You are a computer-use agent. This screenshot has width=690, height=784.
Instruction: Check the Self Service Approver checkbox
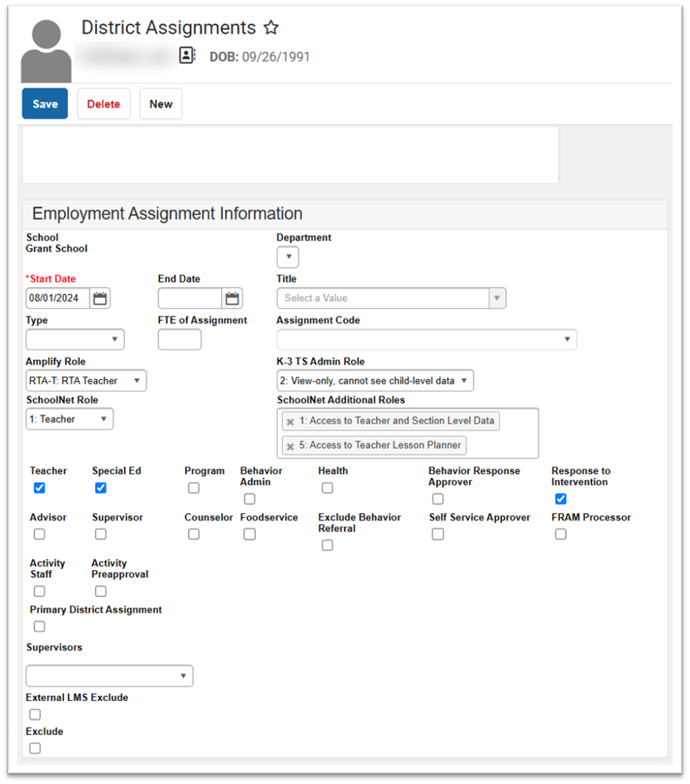[x=438, y=535]
